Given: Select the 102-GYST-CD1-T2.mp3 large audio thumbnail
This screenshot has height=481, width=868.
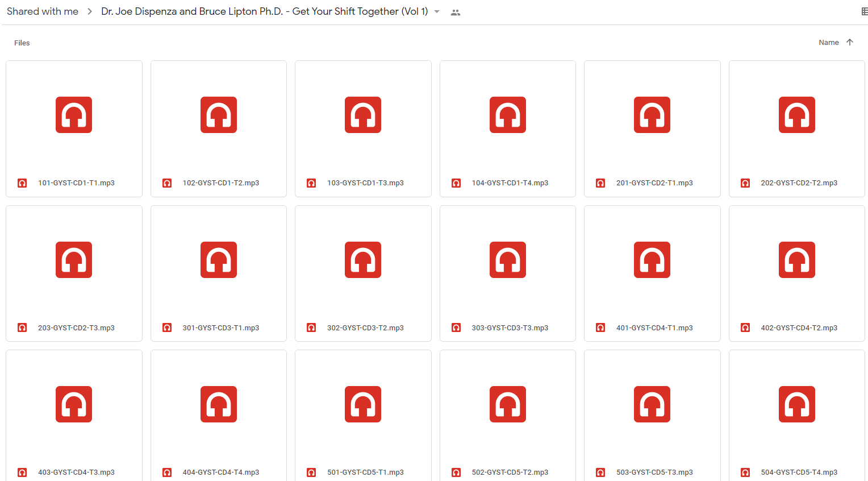Looking at the screenshot, I should click(219, 115).
